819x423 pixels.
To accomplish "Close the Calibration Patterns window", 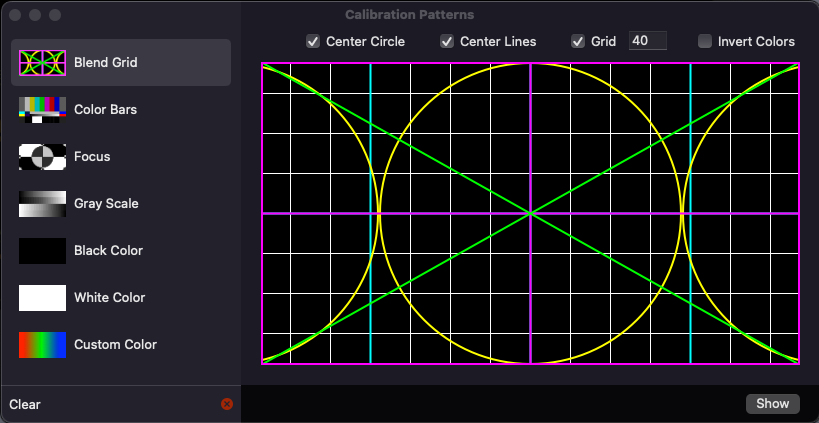I will pos(15,15).
